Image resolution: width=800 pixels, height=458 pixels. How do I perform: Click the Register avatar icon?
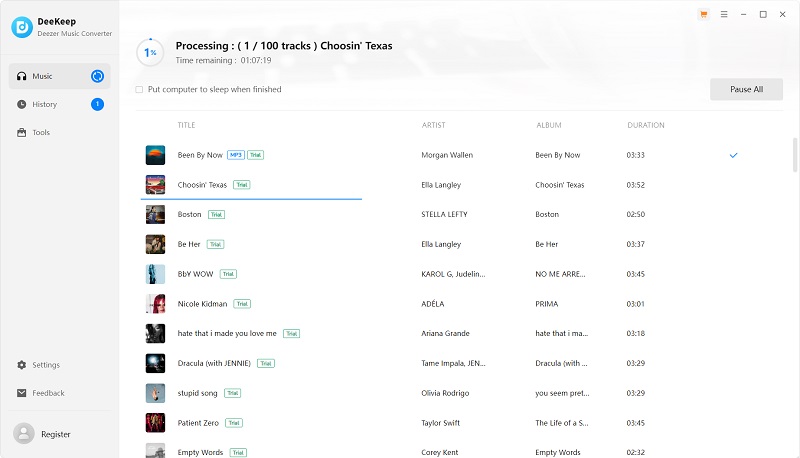23,434
